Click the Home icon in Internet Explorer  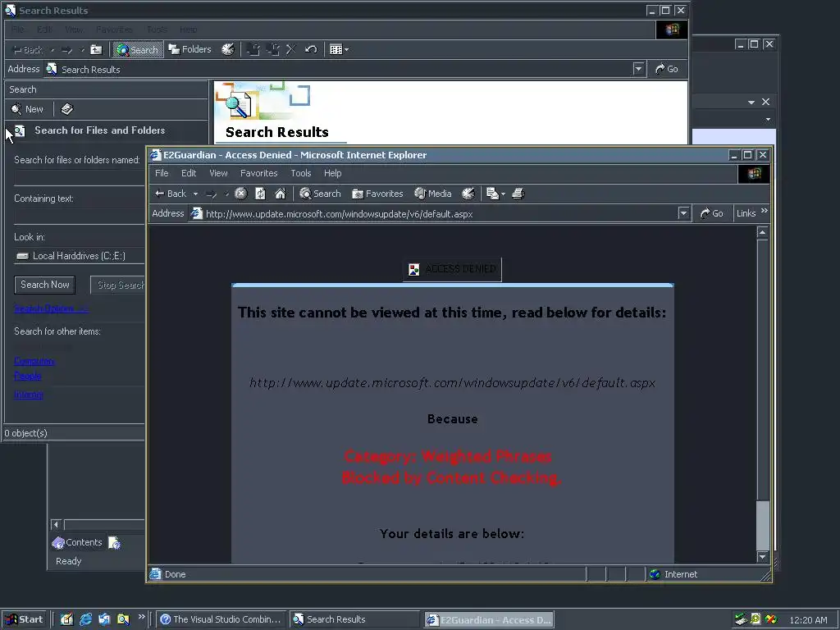tap(281, 194)
